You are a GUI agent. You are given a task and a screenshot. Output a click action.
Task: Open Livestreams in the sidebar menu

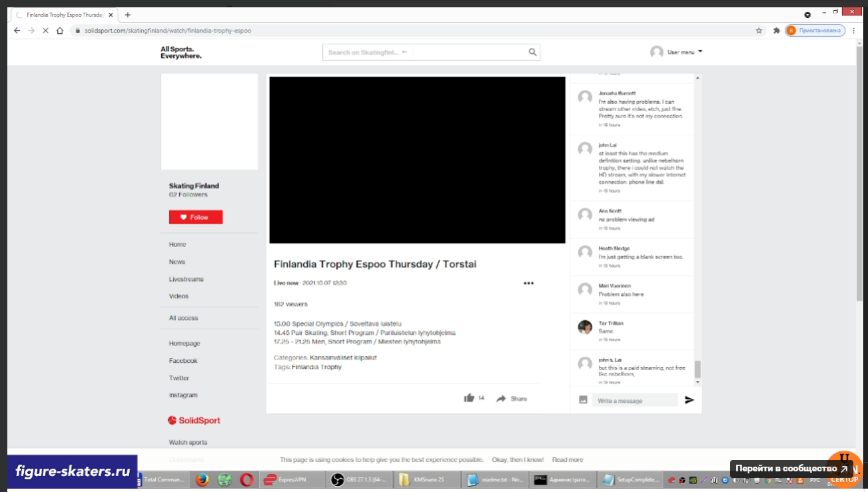(x=186, y=279)
